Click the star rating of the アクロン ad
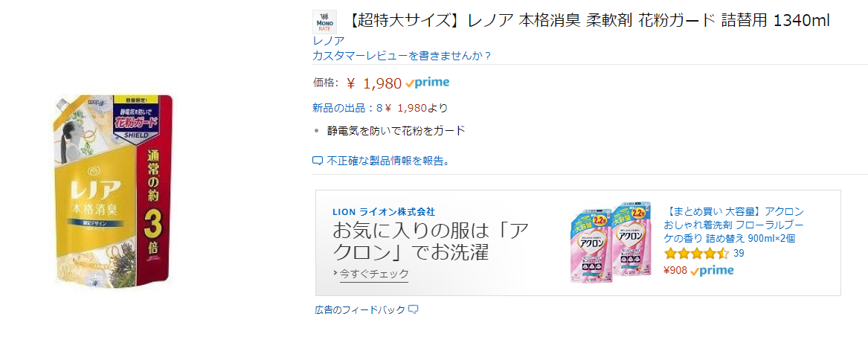 pyautogui.click(x=696, y=254)
